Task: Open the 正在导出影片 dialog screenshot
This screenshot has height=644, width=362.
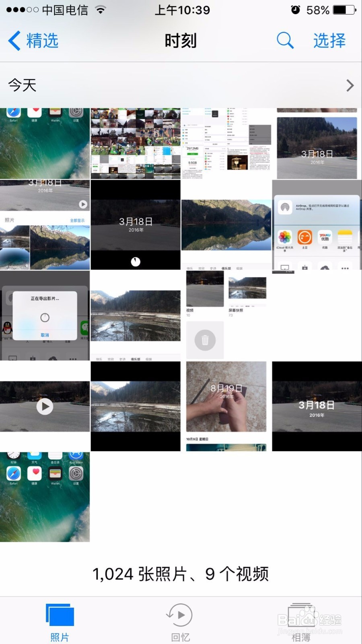Action: click(45, 316)
